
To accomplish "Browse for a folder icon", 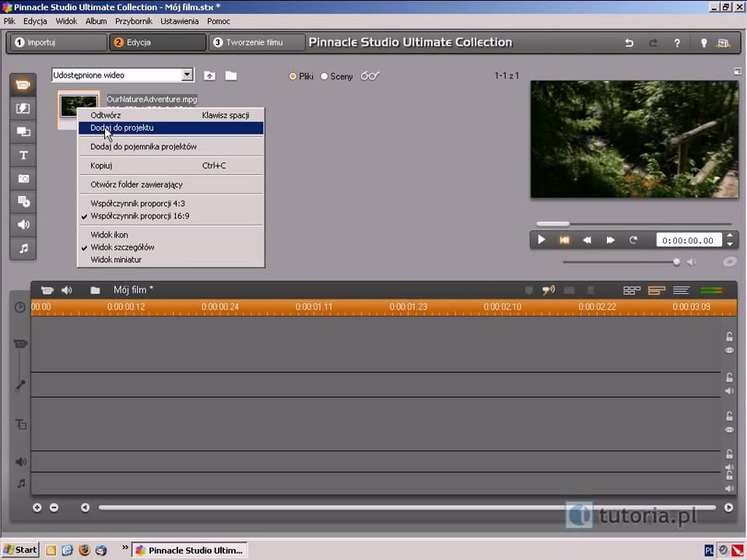I will point(231,75).
